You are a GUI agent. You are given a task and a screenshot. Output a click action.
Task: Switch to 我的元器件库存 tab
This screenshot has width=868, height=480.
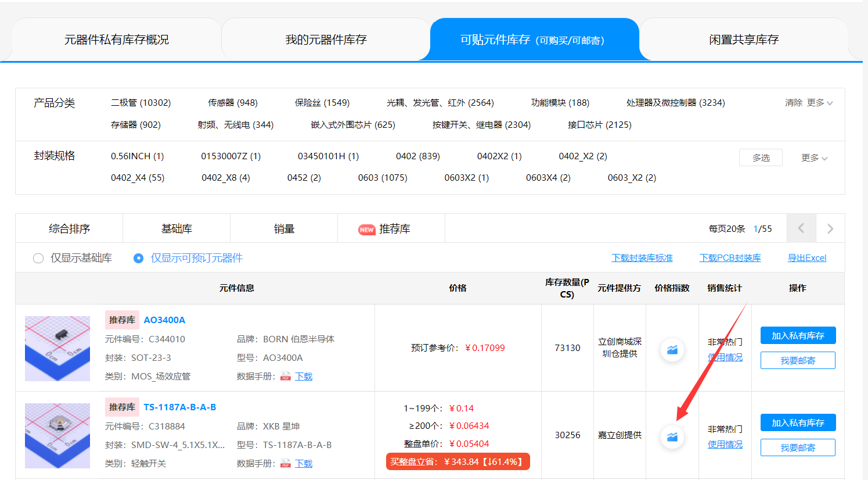326,40
